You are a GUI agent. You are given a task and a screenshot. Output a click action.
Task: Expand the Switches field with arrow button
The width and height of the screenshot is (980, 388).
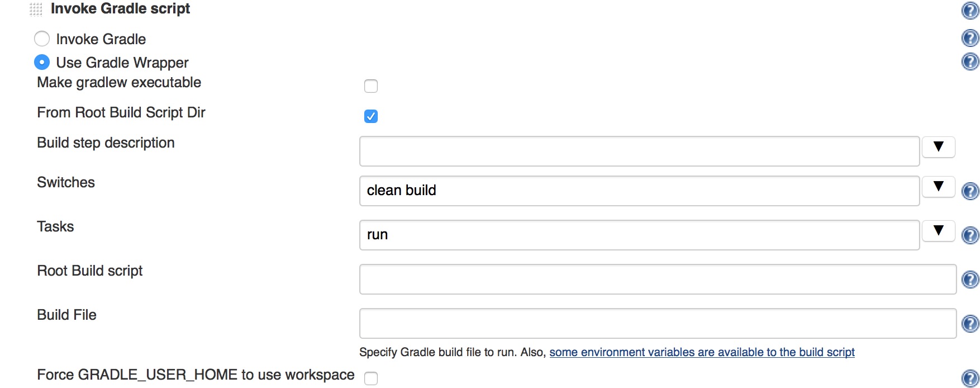[x=939, y=186]
